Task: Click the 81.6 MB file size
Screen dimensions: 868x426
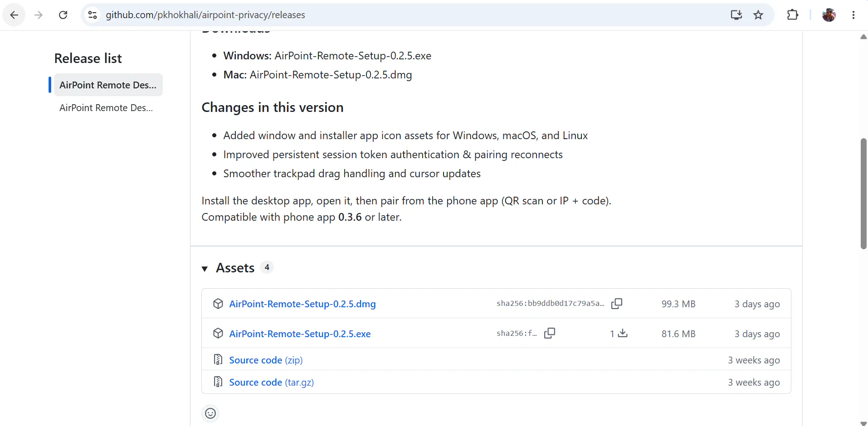Action: point(678,334)
